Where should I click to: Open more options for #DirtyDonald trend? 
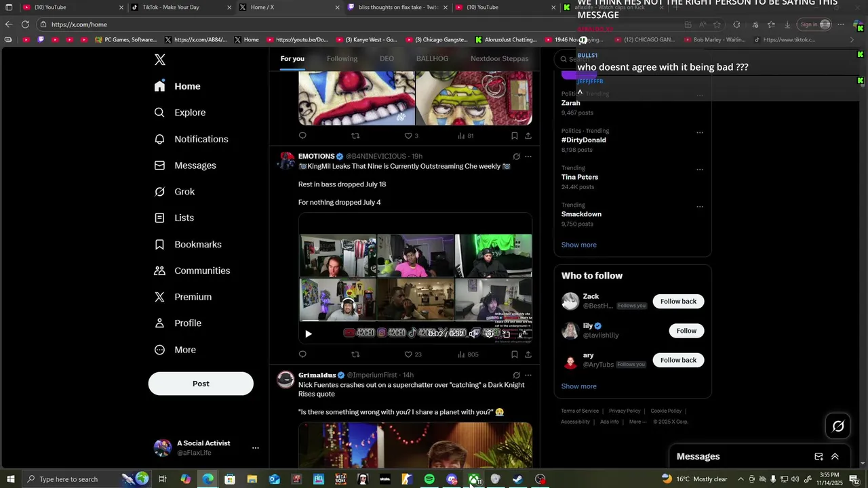(x=700, y=132)
